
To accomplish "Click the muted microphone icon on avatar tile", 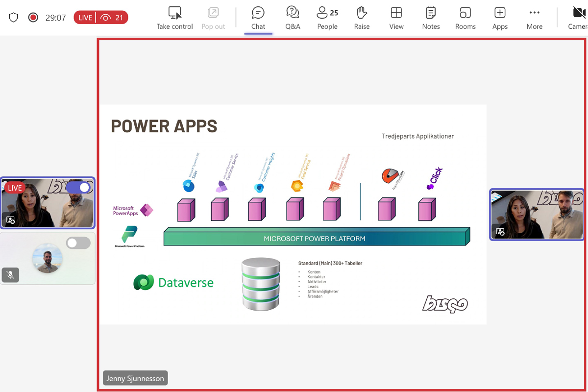I will tap(10, 275).
